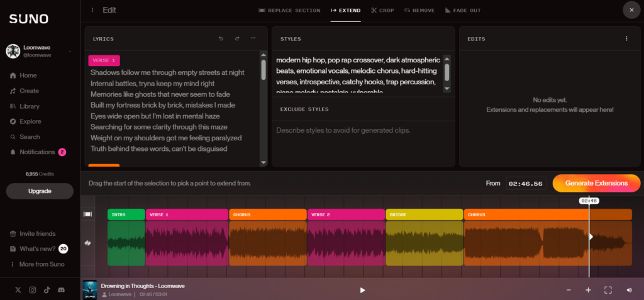Zoom in the timeline with plus
Screen dimensions: 644x300
[x=588, y=290]
